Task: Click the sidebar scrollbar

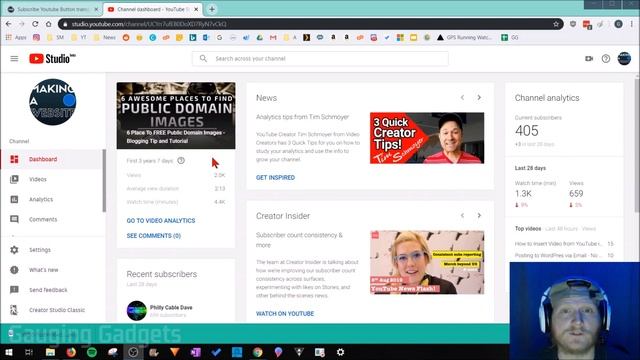Action: coord(104,180)
